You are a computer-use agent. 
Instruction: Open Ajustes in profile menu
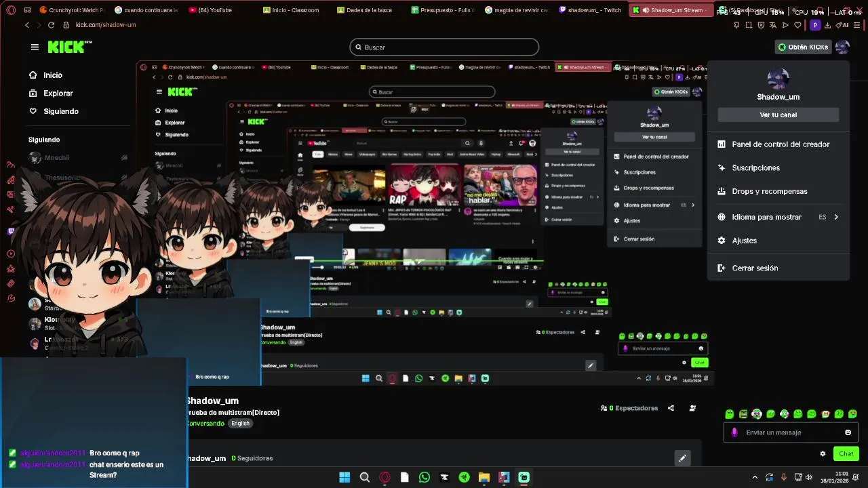pos(778,241)
